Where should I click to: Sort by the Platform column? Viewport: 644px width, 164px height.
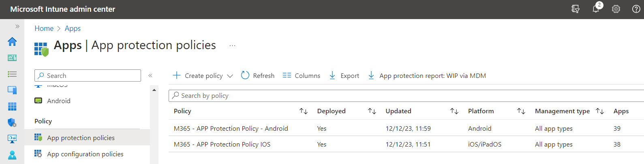click(x=521, y=111)
